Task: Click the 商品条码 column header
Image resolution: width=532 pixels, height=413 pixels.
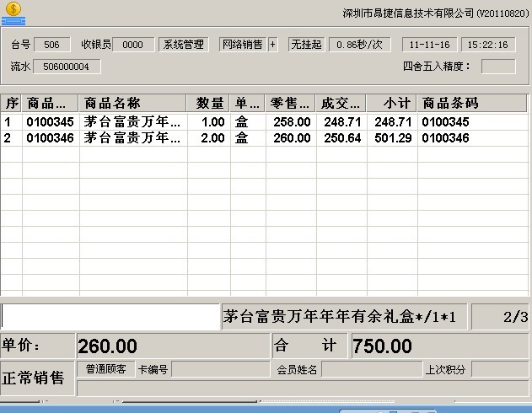Action: 472,103
